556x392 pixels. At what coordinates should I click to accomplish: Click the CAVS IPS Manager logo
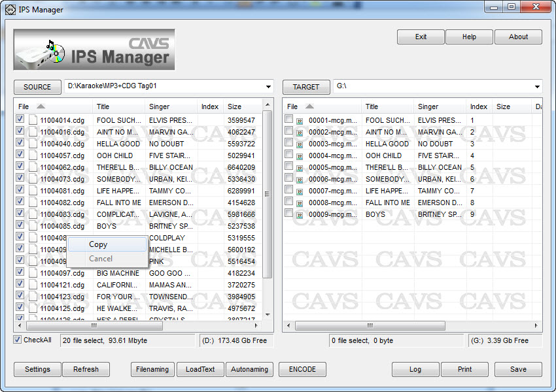click(94, 50)
